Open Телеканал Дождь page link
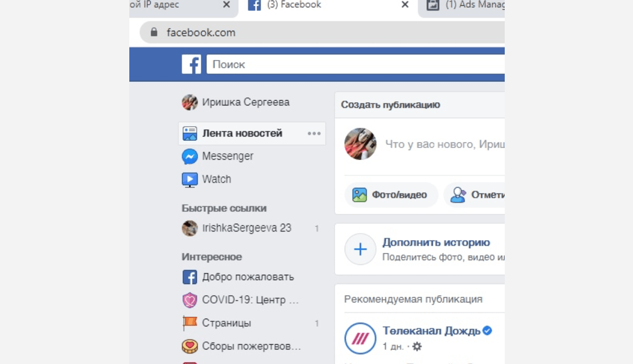The height and width of the screenshot is (364, 633). point(431,331)
